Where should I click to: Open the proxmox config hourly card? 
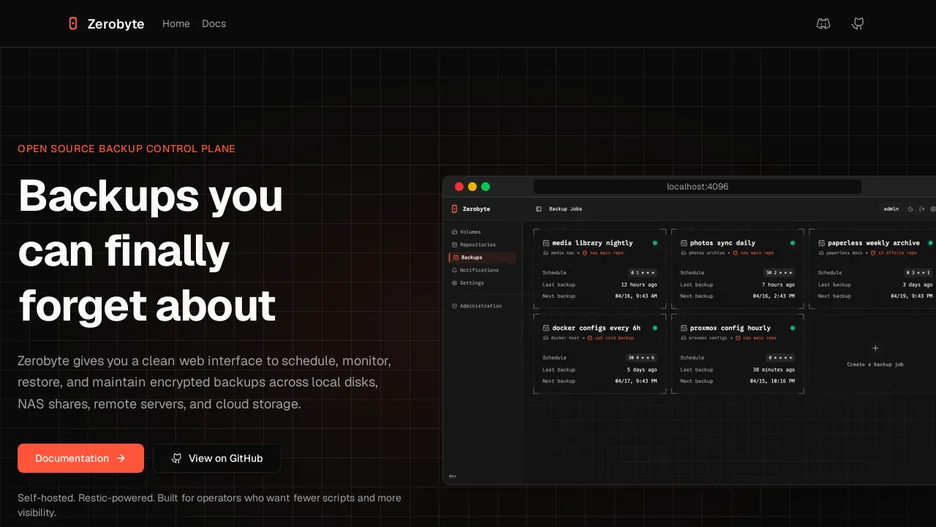[x=737, y=354]
